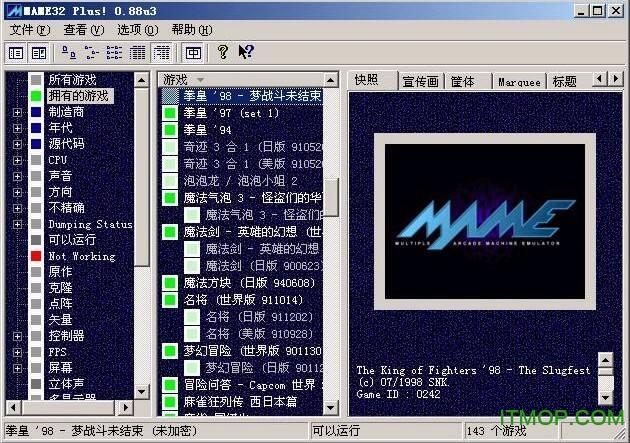Screen dimensions: 630x443
Task: Click icon beside 名将 (日版 911202)
Action: 192,317
